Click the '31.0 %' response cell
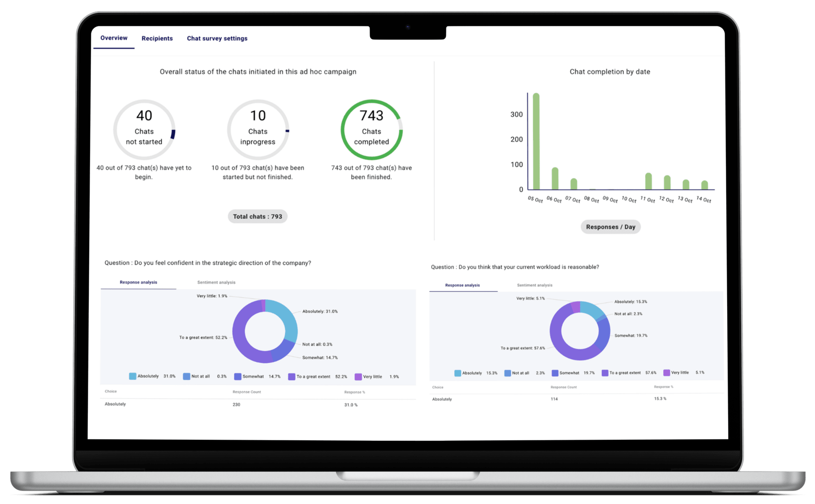 [x=351, y=405]
